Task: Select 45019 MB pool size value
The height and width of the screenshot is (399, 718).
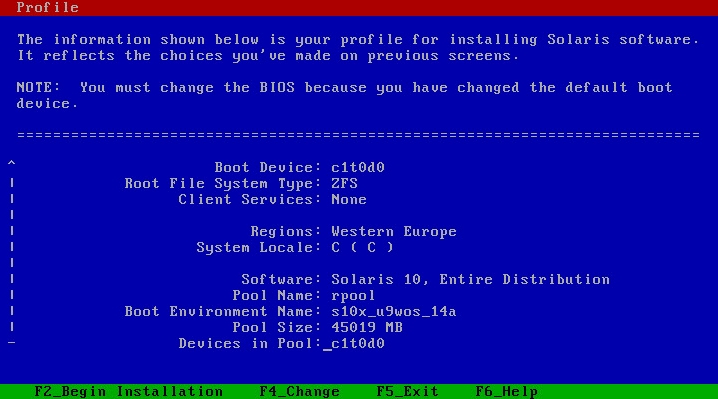Action: pyautogui.click(x=367, y=328)
